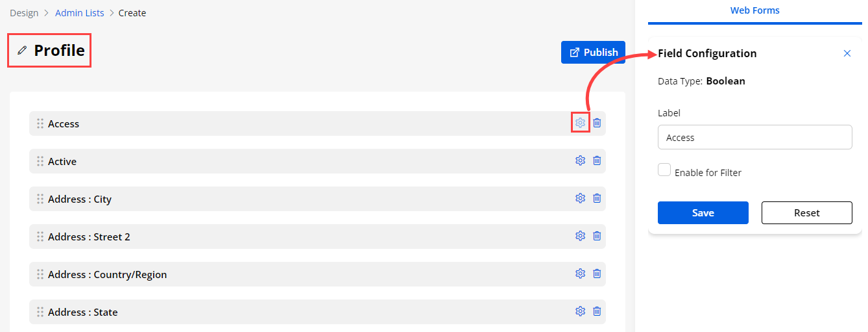Reset the field configuration
This screenshot has width=868, height=332.
click(806, 213)
